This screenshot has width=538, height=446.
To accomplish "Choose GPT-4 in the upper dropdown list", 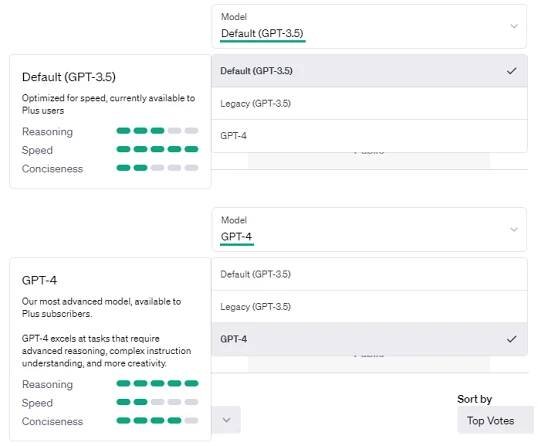I will click(x=369, y=136).
